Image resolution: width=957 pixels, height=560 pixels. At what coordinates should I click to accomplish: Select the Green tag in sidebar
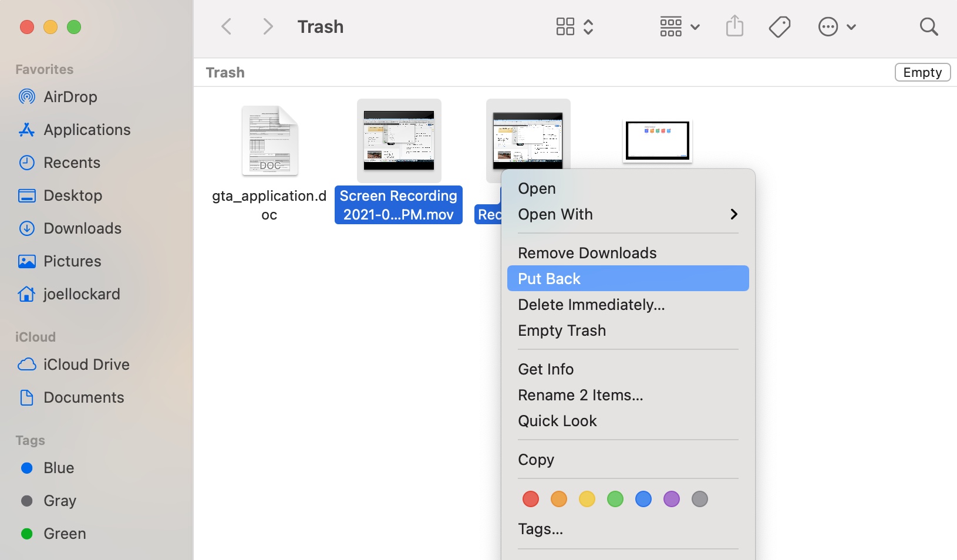point(53,534)
